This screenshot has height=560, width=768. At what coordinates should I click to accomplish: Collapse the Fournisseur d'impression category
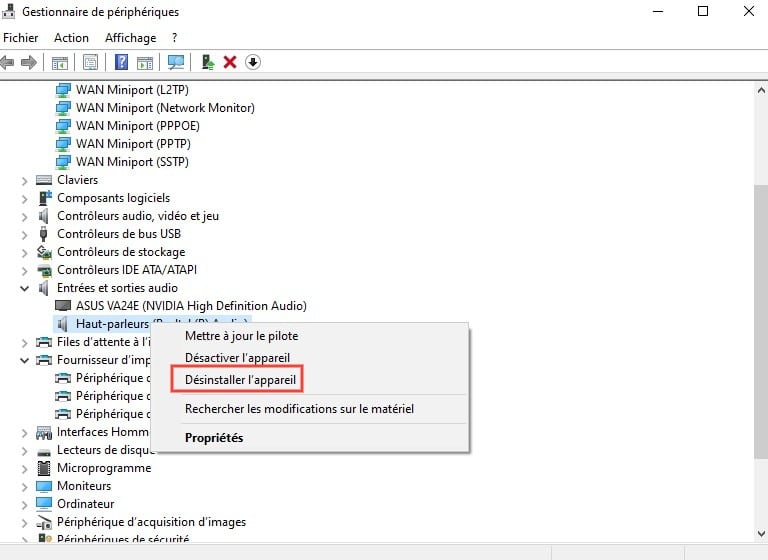tap(24, 360)
